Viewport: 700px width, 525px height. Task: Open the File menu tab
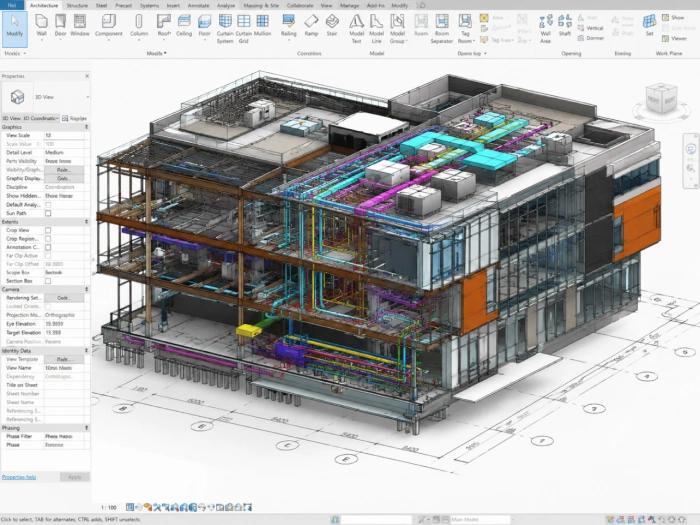(12, 5)
